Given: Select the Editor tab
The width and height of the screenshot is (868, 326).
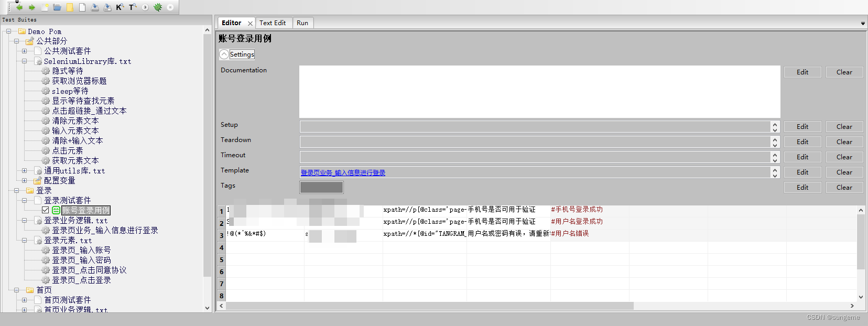Looking at the screenshot, I should (x=231, y=23).
